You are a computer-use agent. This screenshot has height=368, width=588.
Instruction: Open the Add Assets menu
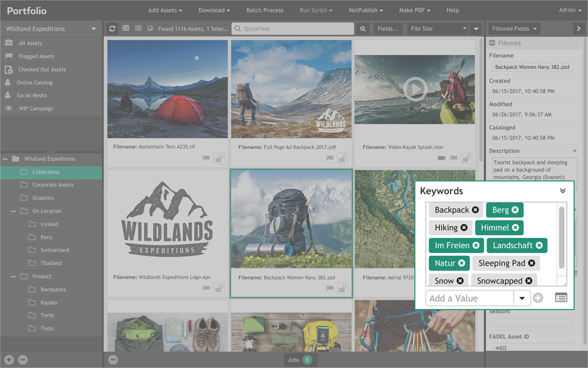[165, 10]
